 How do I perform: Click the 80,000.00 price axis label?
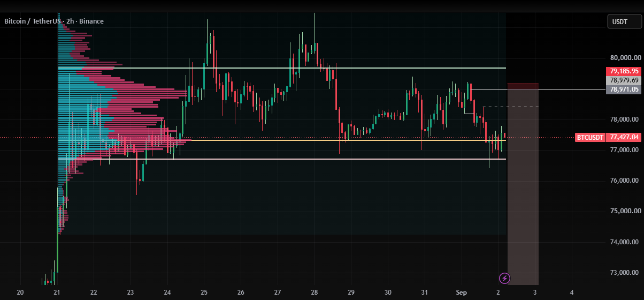click(625, 58)
